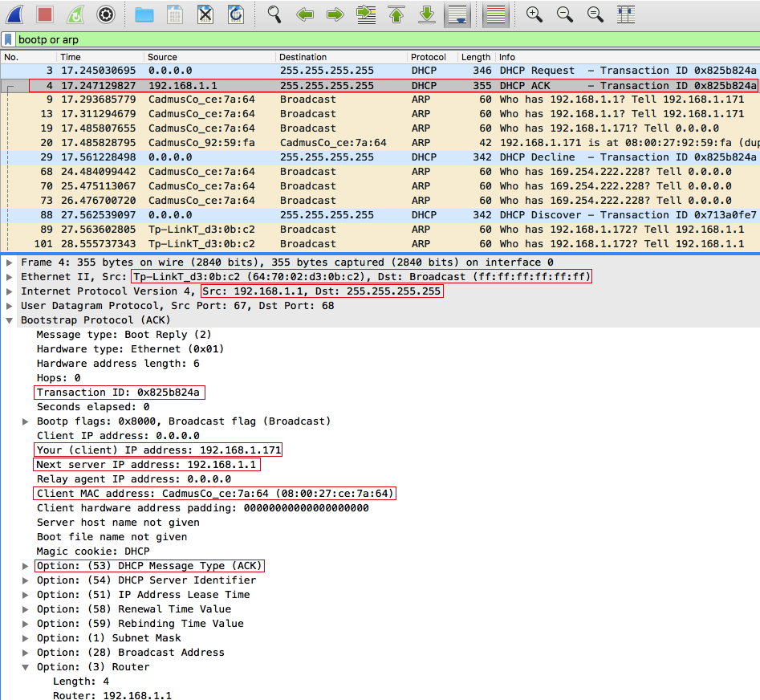Viewport: 760px width, 700px height.
Task: Expand Option (53) DHCP Message Type
Action: click(25, 566)
